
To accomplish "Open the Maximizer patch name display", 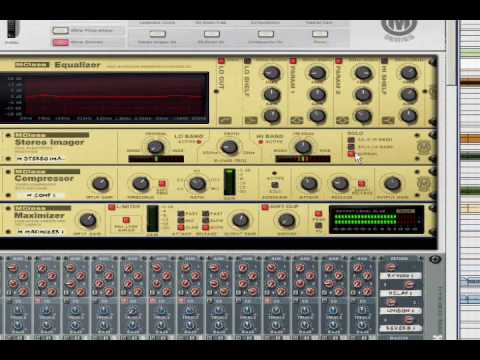I will (x=40, y=232).
